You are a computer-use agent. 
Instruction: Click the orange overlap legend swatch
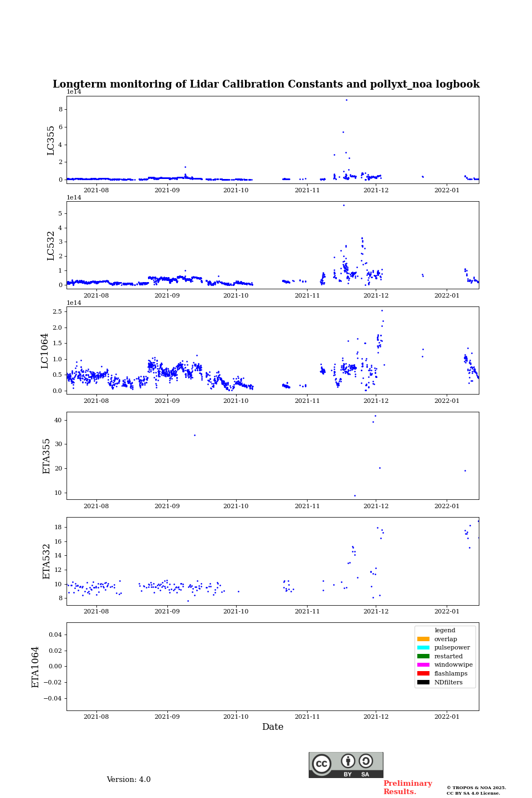(423, 639)
